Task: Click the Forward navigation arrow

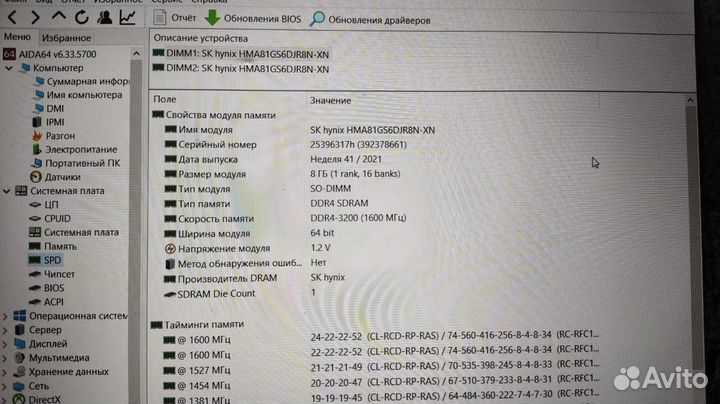Action: tap(35, 18)
